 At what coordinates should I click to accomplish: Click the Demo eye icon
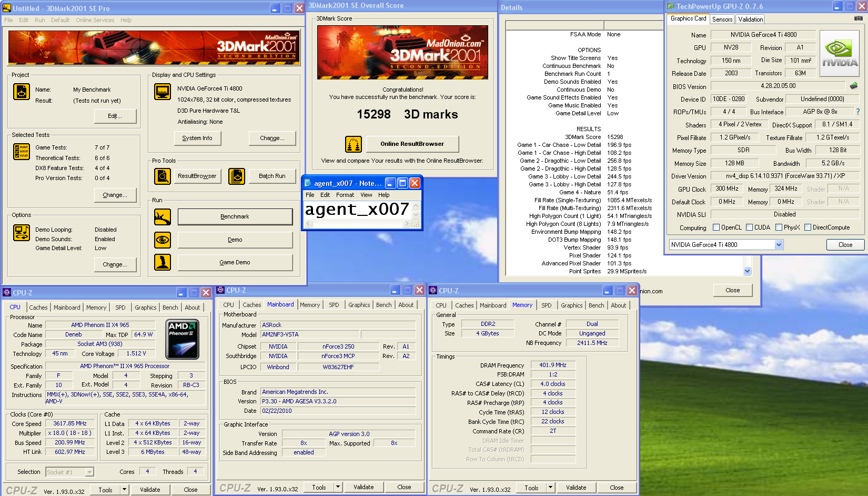pos(163,240)
